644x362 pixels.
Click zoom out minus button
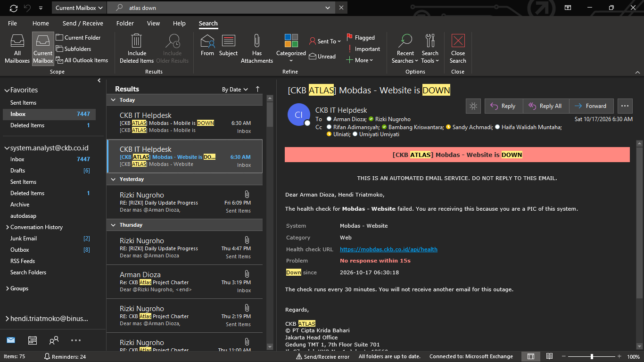coord(563,357)
